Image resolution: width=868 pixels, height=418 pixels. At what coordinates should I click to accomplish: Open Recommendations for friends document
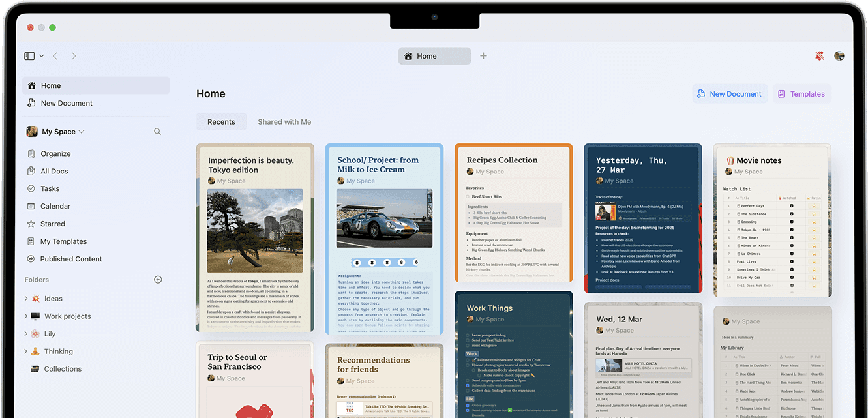click(384, 381)
